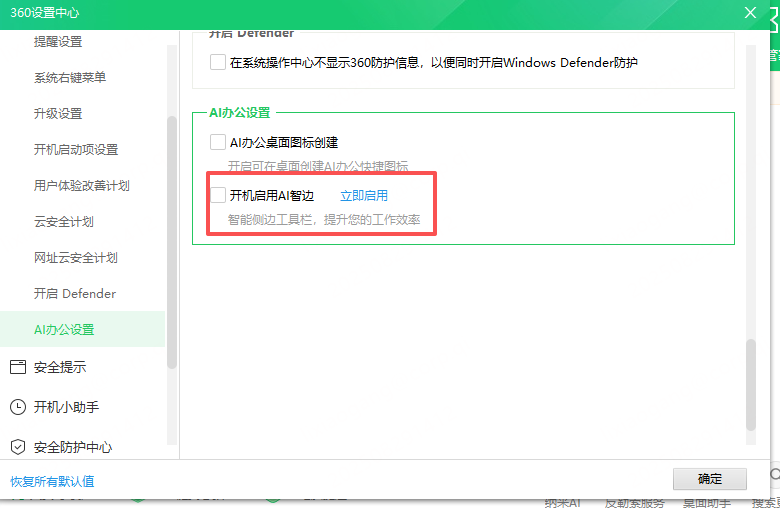Jump to 开启 Defender sidebar item
Viewport: 780px width, 522px height.
click(x=75, y=294)
